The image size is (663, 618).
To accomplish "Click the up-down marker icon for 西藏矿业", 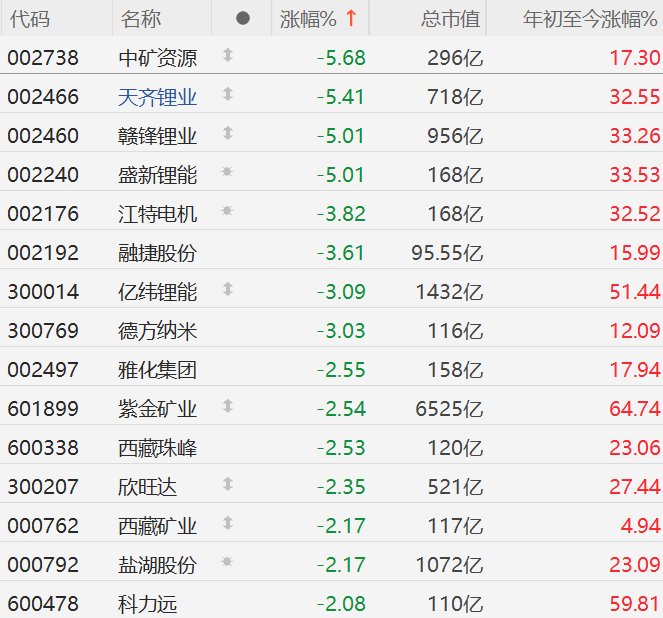I will [x=228, y=523].
